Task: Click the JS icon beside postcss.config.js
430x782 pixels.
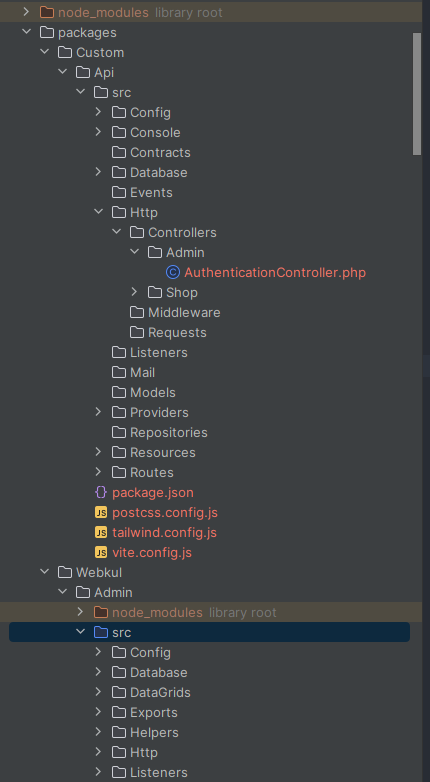Action: pos(101,512)
